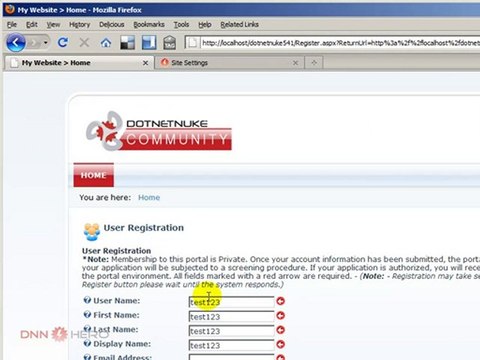Click red required arrow beside Last Name
The height and width of the screenshot is (360, 480).
281,330
